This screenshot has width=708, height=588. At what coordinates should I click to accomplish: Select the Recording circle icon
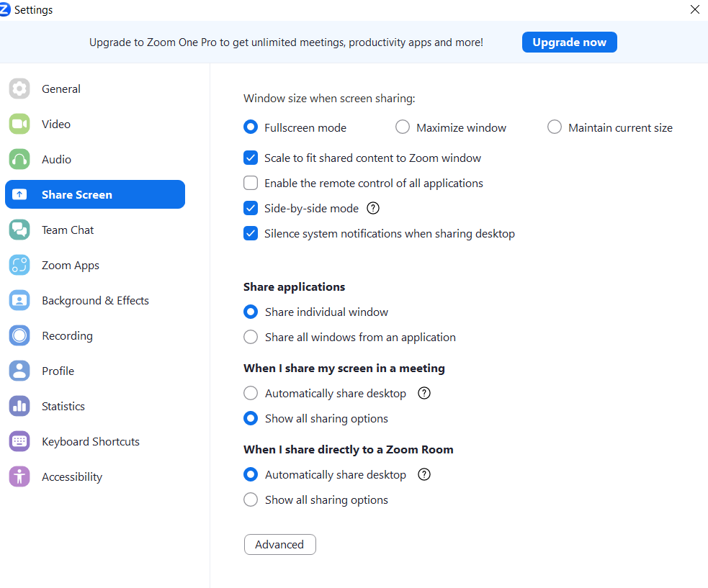[19, 335]
